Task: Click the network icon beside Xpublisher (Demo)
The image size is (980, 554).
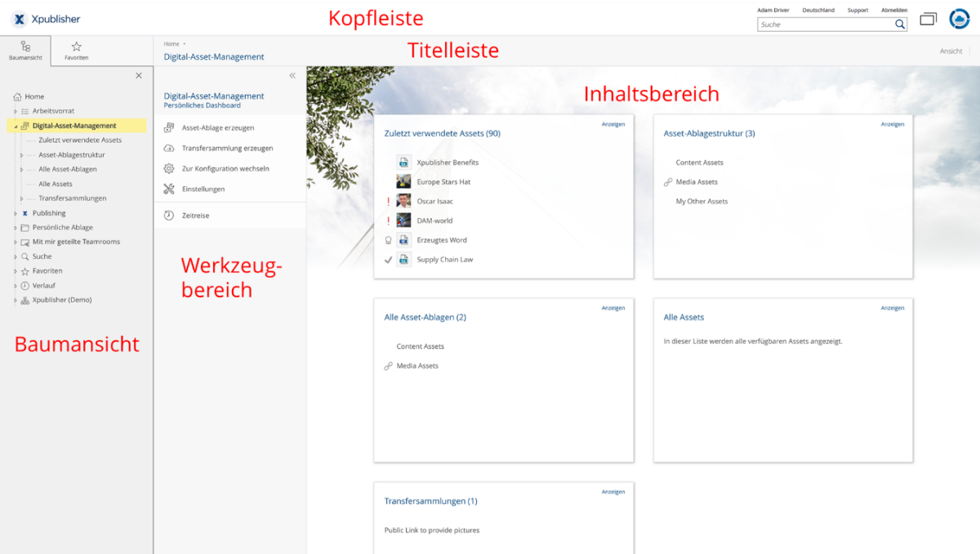Action: [25, 300]
